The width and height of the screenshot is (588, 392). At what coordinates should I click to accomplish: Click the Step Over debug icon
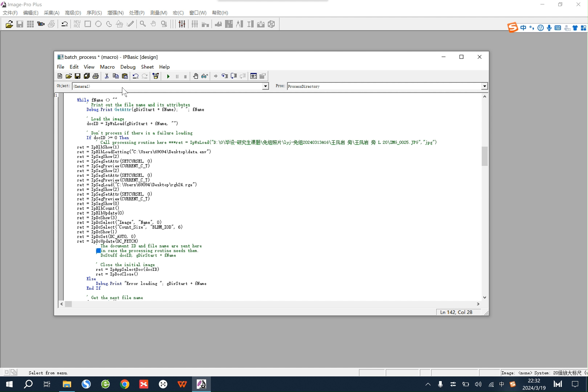tap(234, 76)
